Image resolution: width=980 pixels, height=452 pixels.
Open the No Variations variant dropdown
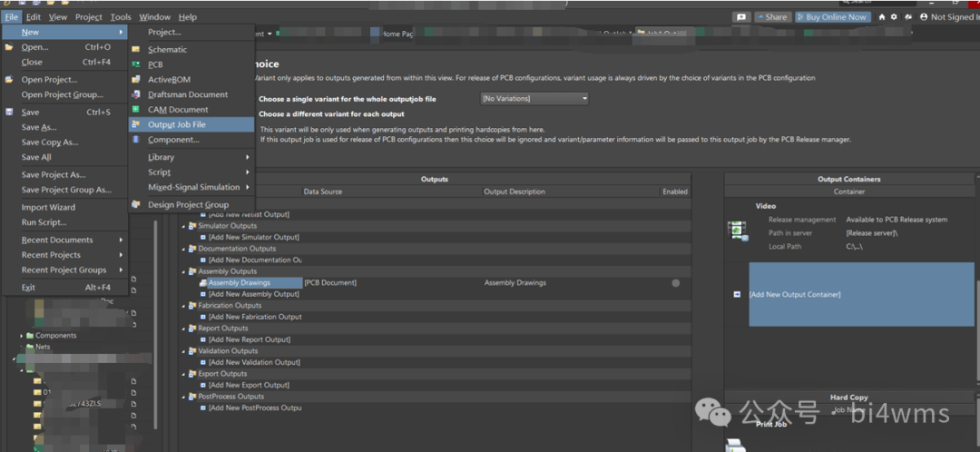(x=534, y=98)
